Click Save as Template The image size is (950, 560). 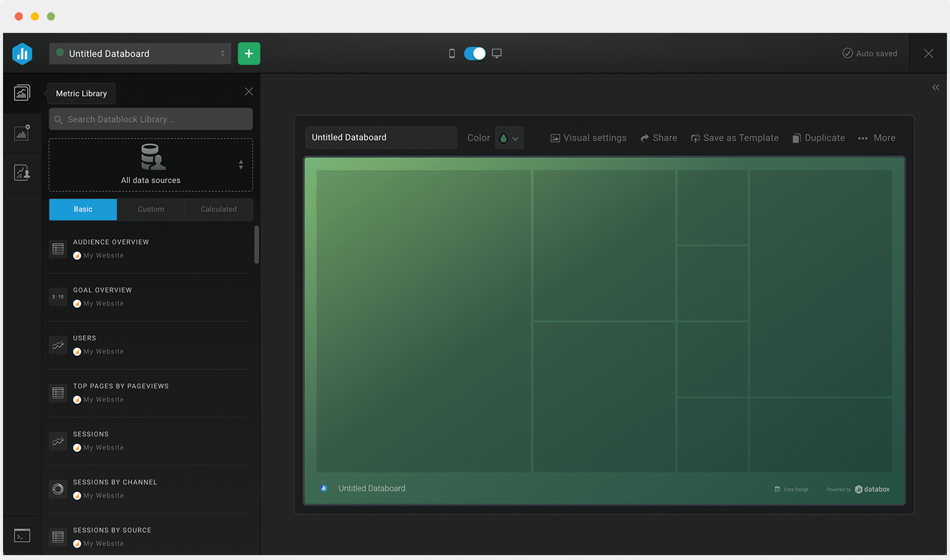click(734, 138)
